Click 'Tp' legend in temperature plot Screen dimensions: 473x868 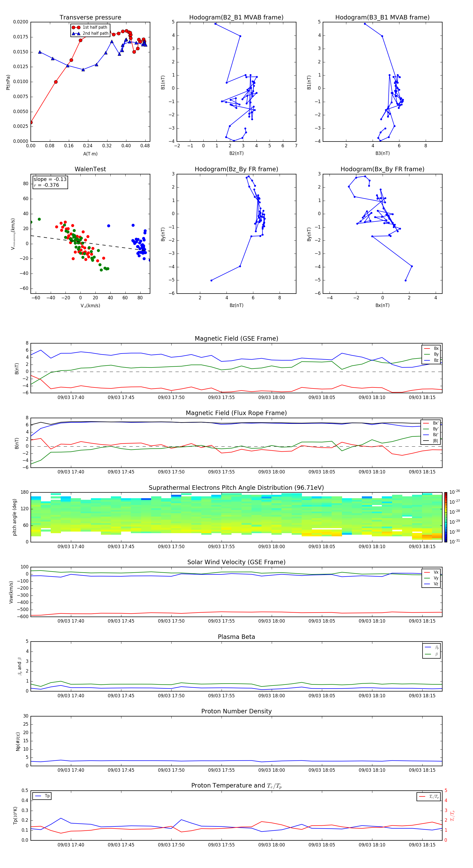pyautogui.click(x=42, y=796)
